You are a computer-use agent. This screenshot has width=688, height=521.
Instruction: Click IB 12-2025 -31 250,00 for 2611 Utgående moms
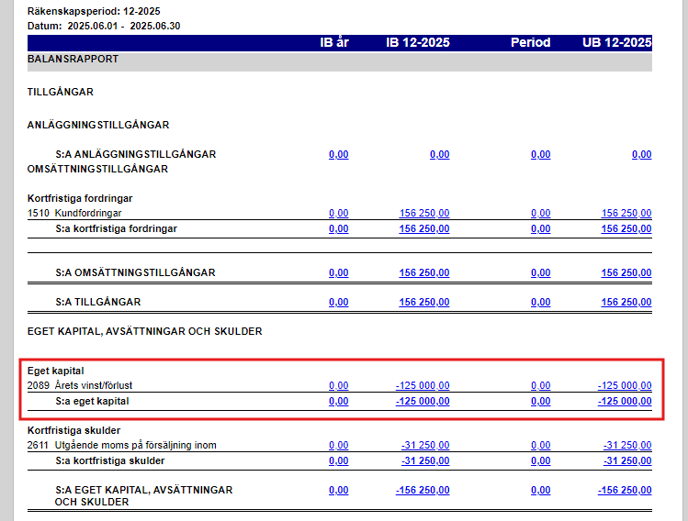point(425,445)
